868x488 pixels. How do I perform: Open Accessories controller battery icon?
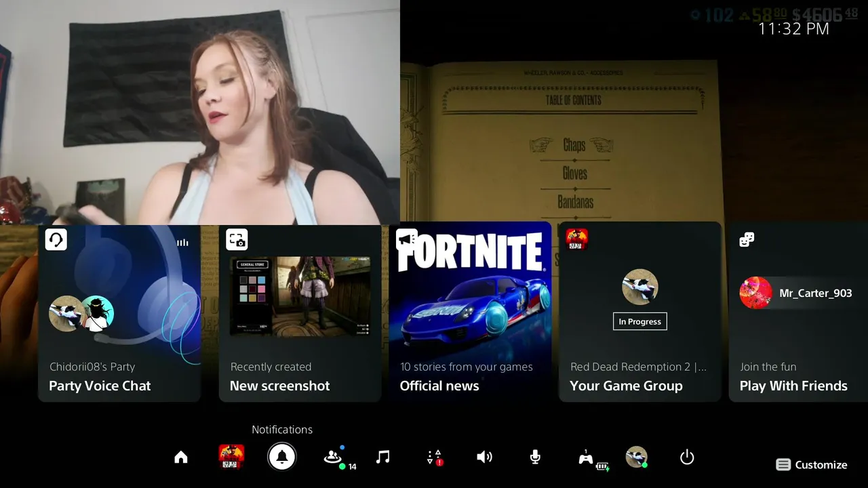[x=592, y=459]
